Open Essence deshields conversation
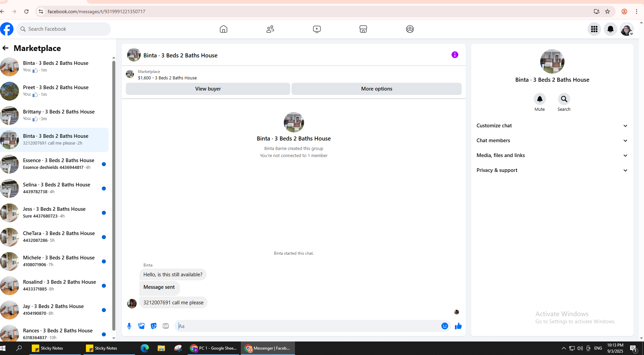This screenshot has width=644, height=355. click(54, 164)
